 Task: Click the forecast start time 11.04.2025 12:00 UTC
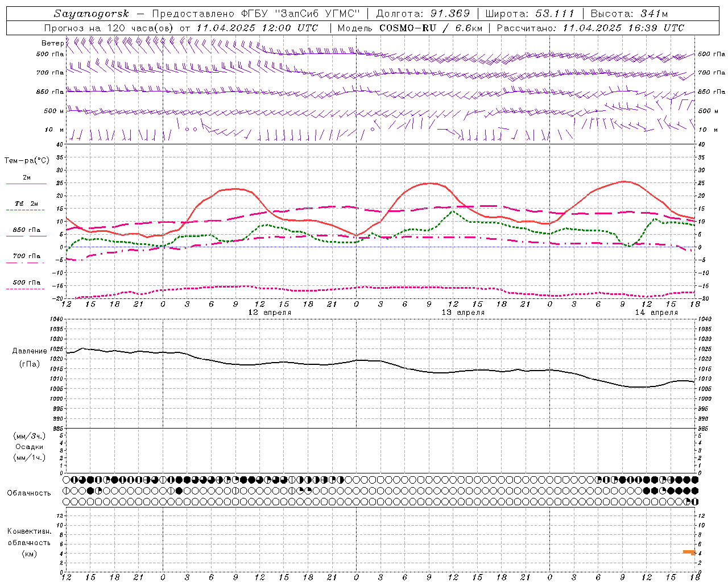(x=257, y=28)
